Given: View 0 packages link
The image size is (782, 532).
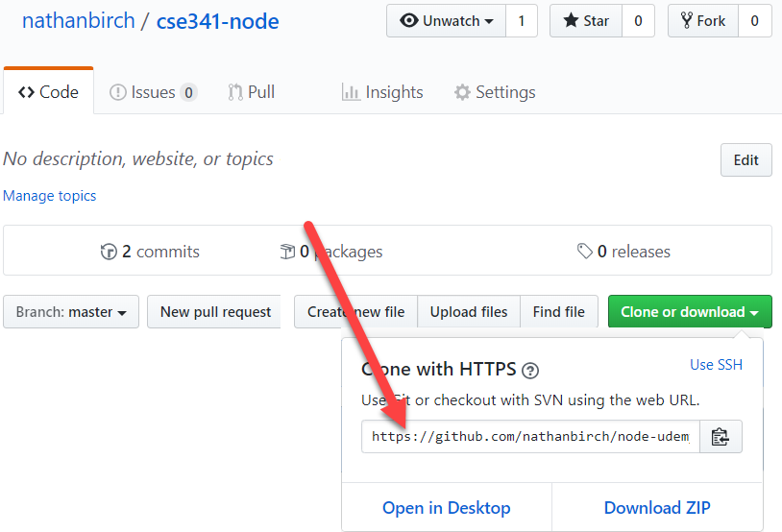Looking at the screenshot, I should pyautogui.click(x=331, y=252).
